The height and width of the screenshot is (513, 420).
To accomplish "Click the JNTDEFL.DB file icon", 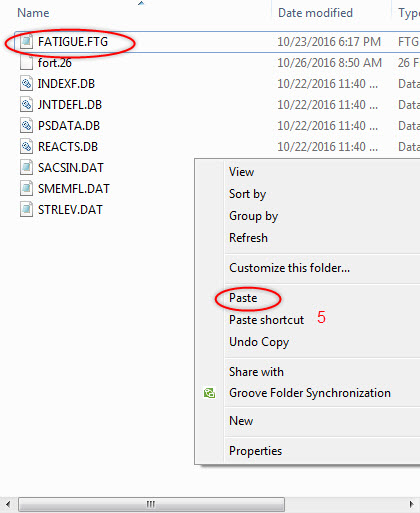I will pyautogui.click(x=26, y=105).
